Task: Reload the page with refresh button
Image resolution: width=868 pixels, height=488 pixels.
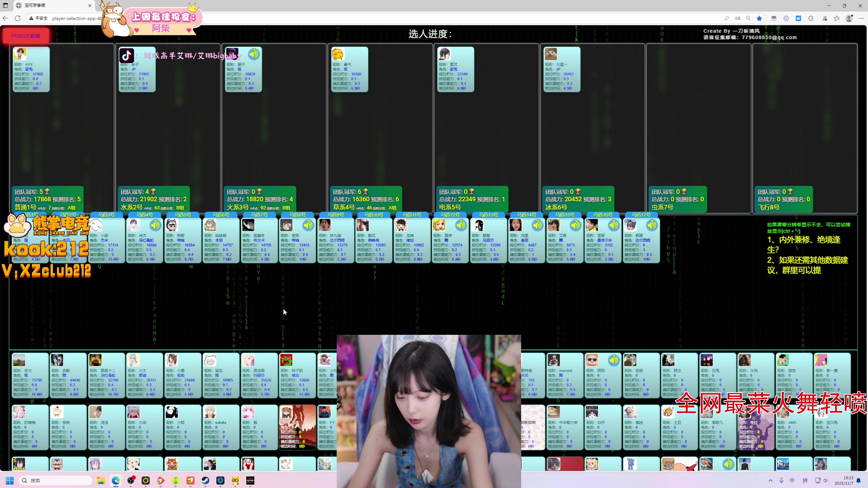Action: click(x=18, y=18)
